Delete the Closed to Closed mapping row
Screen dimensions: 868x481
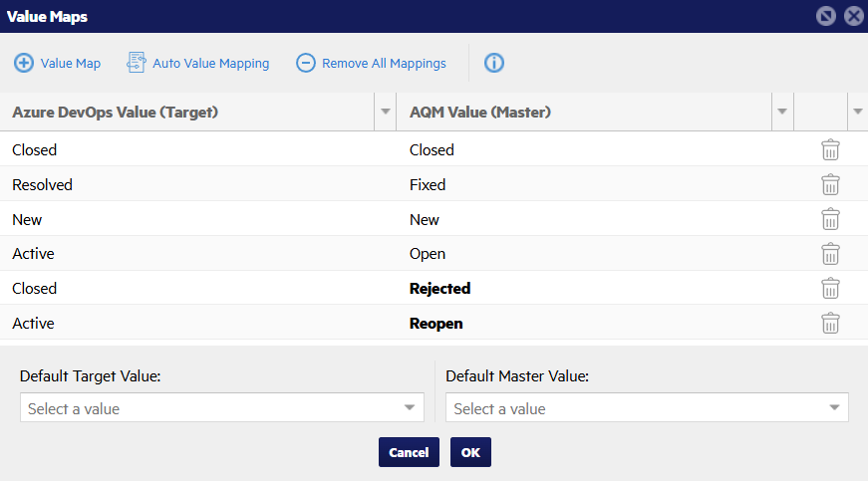click(830, 150)
